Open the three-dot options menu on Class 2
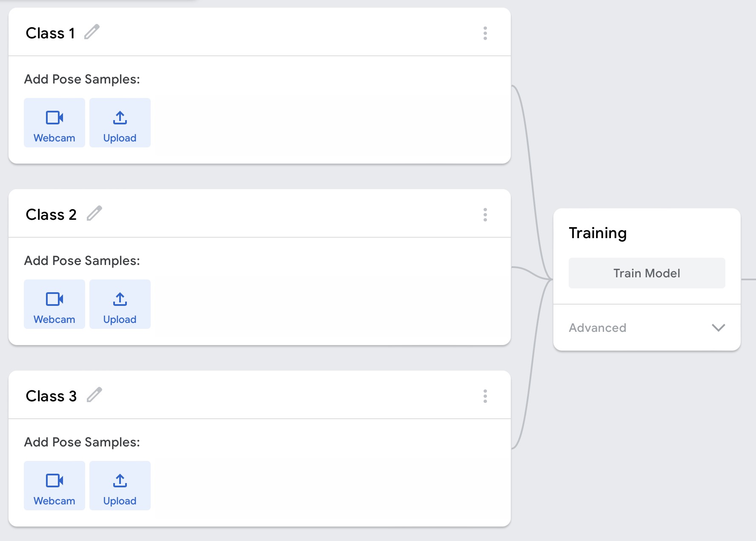 pyautogui.click(x=485, y=215)
